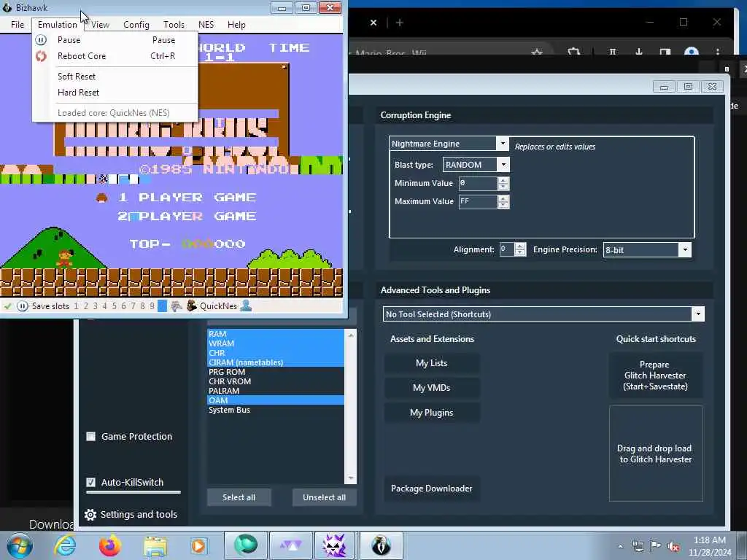Open Windows Media Player taskbar icon
Viewport: 747px width, 560px height.
(198, 545)
